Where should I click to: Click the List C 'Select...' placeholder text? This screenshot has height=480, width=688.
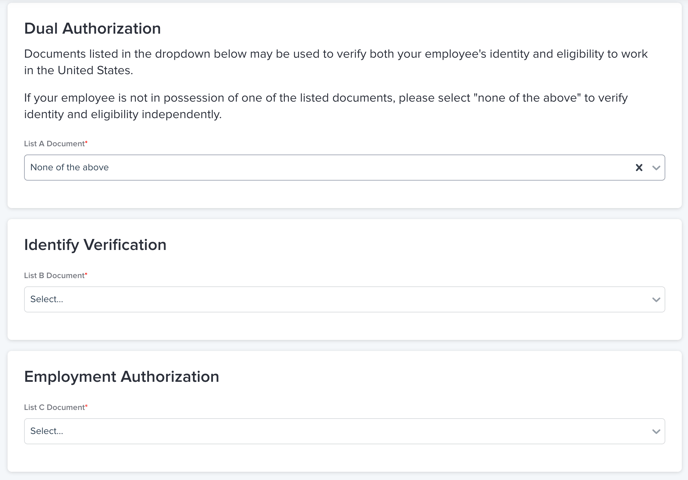pos(47,432)
